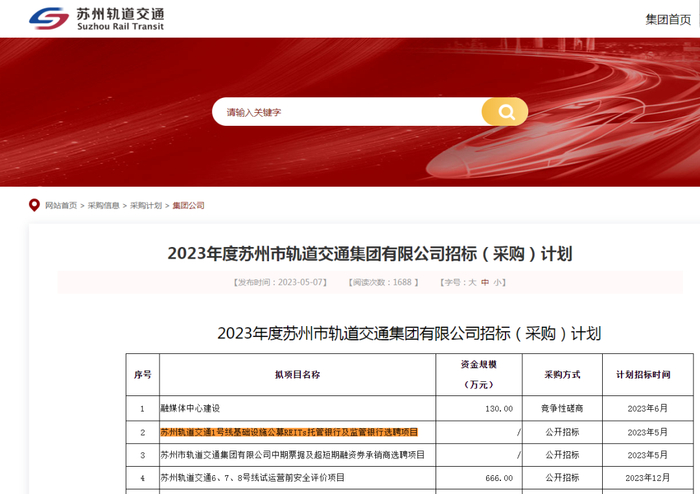
Task: Set font size to 小
Action: click(497, 282)
